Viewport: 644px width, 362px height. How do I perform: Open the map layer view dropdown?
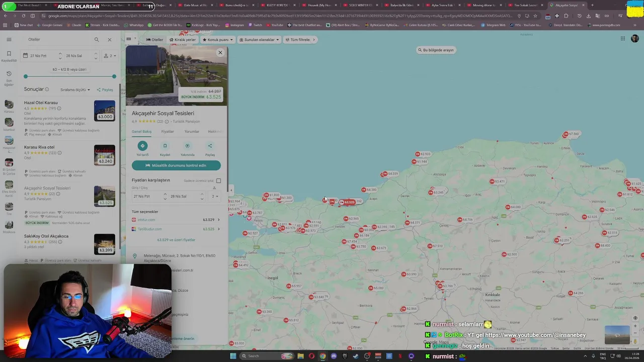131,39
